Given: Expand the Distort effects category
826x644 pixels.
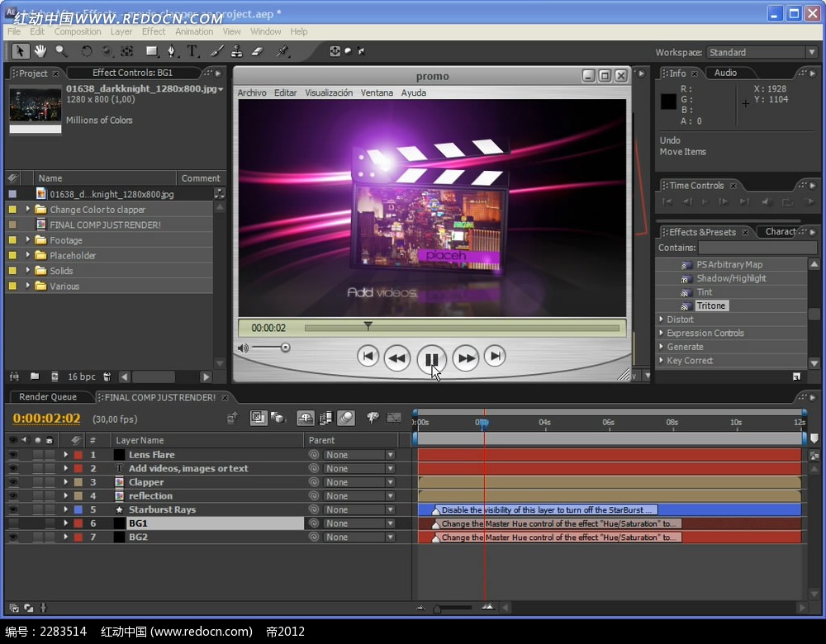Looking at the screenshot, I should point(661,319).
